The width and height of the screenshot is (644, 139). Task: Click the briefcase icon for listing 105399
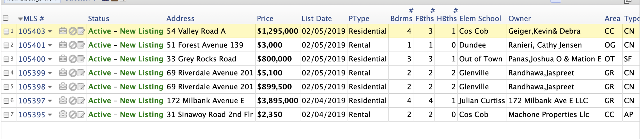63,73
